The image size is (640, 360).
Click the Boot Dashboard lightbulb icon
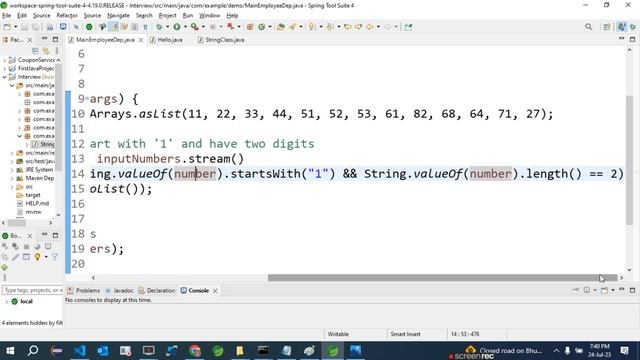[x=38, y=257]
